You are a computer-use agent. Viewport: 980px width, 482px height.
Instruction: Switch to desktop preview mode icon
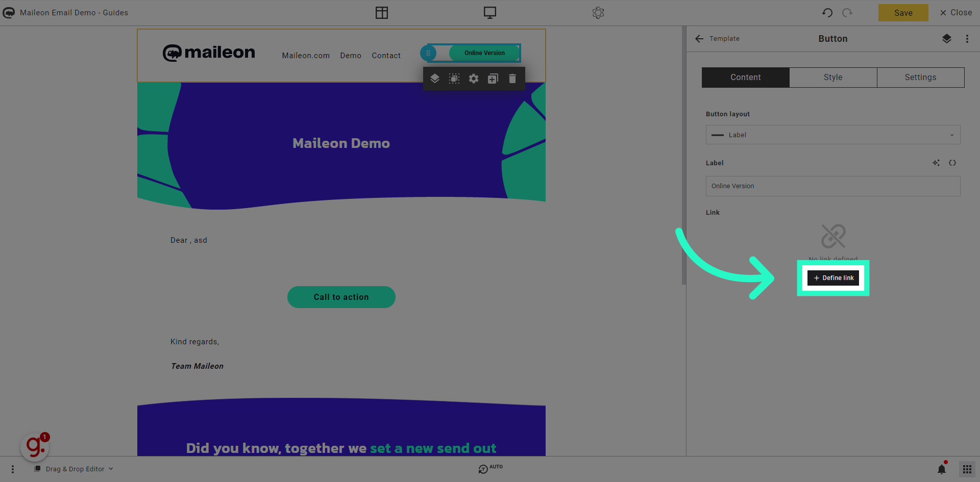[x=490, y=13]
